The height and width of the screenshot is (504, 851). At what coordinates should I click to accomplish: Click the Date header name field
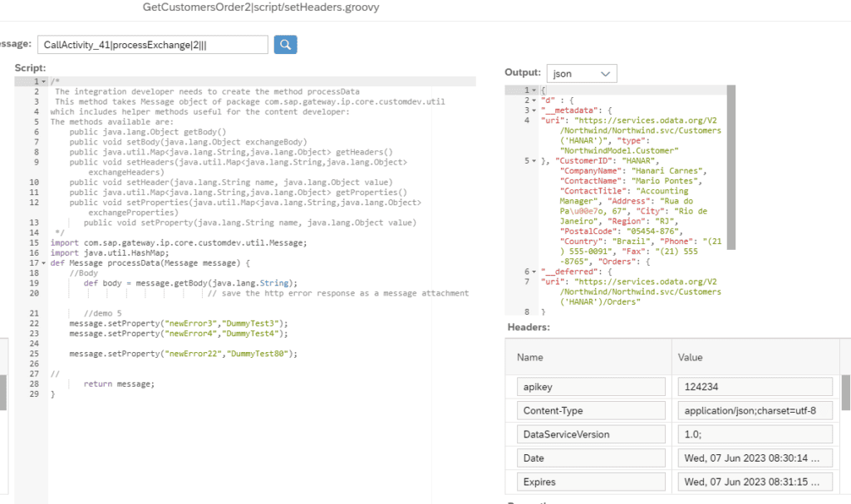click(x=591, y=458)
